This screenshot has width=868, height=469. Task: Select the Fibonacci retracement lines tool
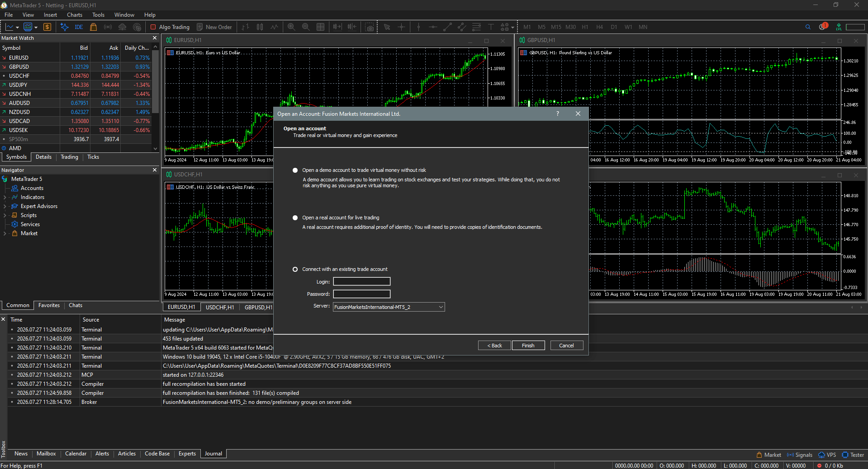pos(476,27)
